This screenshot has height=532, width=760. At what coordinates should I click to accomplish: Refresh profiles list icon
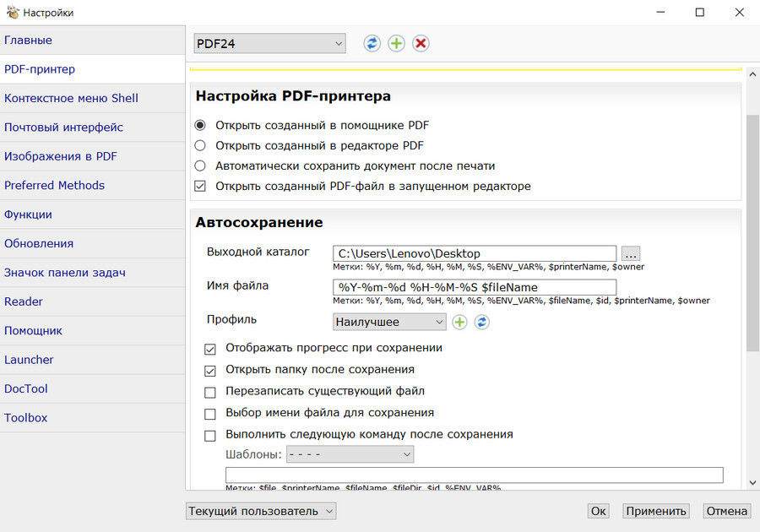click(482, 323)
